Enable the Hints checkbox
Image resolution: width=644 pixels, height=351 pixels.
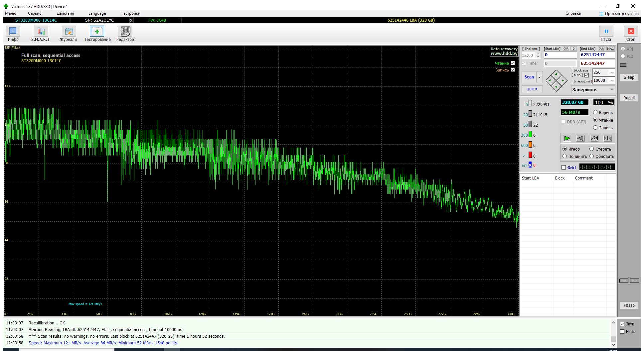(x=622, y=331)
